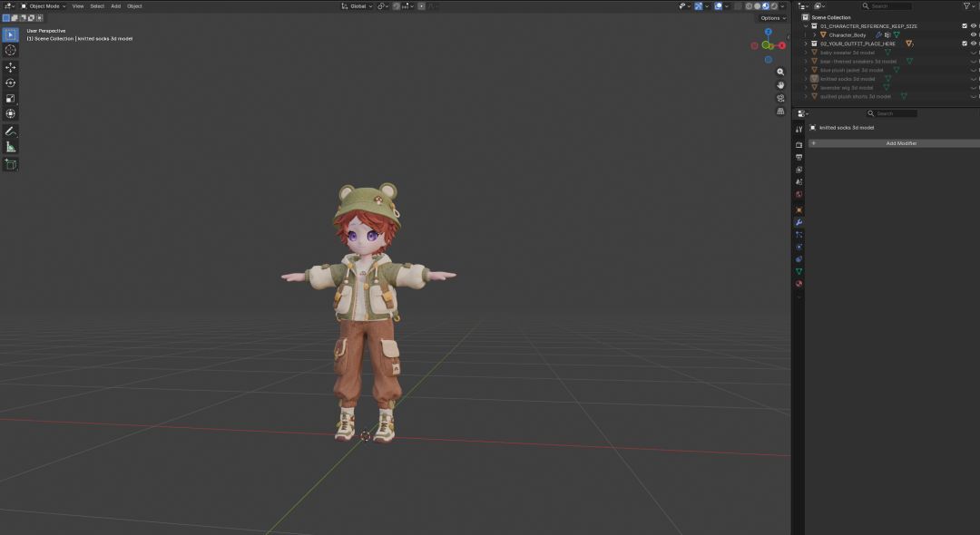This screenshot has height=535, width=980.
Task: Toggle the camera view icon
Action: click(780, 98)
